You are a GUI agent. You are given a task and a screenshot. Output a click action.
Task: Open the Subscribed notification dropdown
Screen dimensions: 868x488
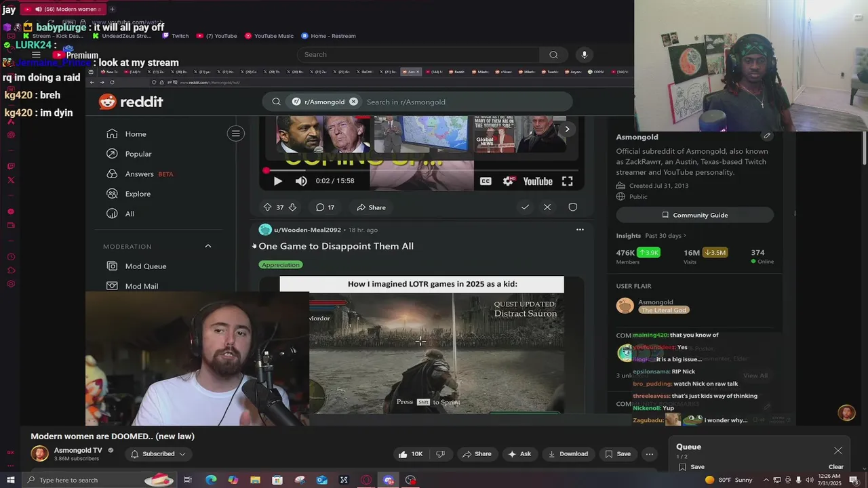pos(158,454)
